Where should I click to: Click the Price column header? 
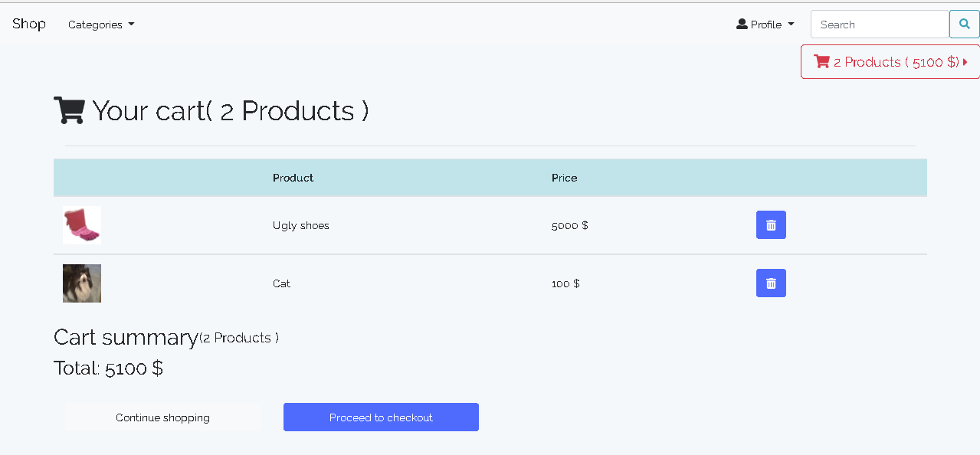[564, 178]
